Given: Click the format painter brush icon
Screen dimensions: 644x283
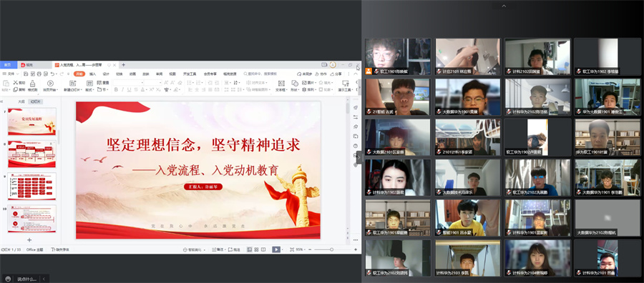Looking at the screenshot, I should click(x=32, y=84).
